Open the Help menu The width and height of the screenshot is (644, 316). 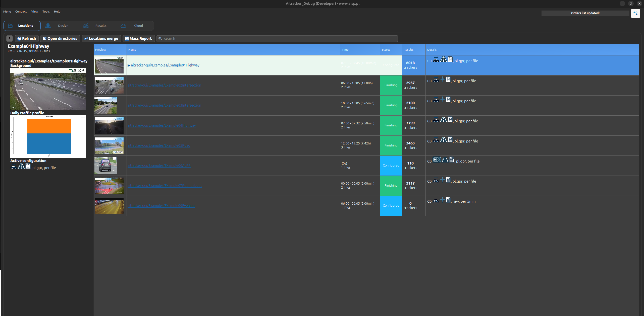click(57, 12)
